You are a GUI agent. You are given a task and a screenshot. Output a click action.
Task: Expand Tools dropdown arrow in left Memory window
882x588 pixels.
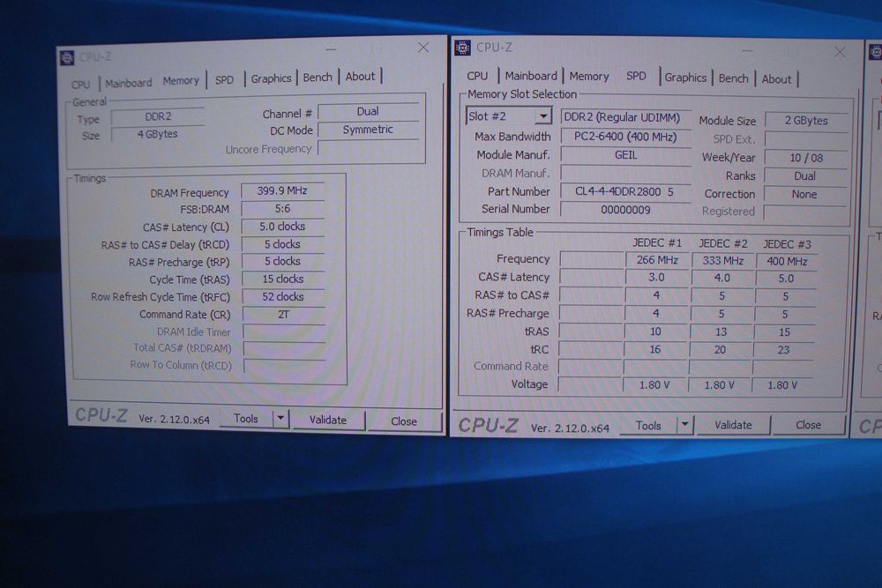[280, 419]
